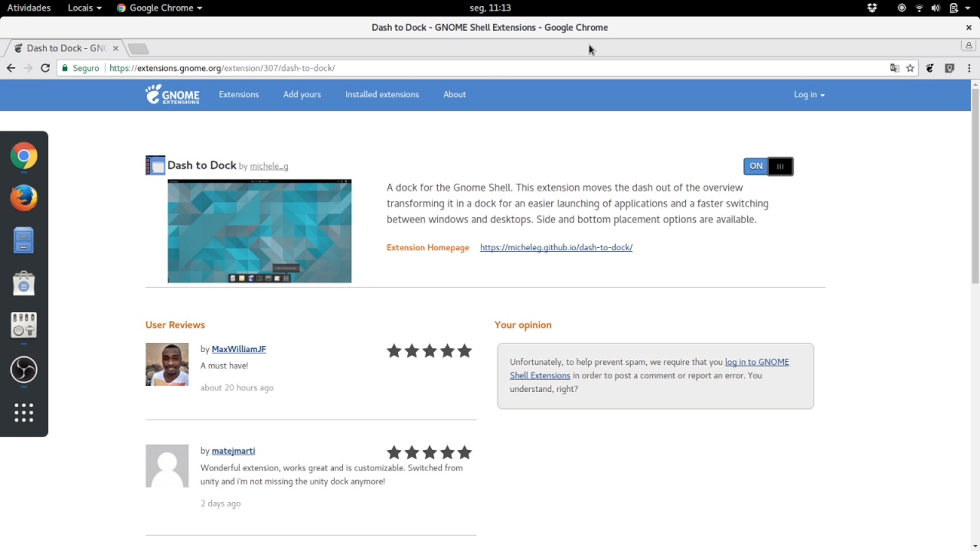Open the Chrome profile button
Screen dimensions: 980x551
click(x=968, y=45)
